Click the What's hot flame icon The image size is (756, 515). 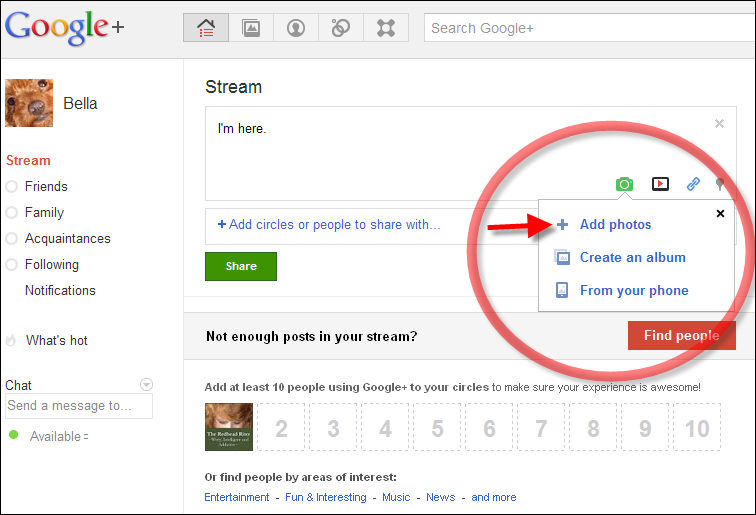coord(11,340)
